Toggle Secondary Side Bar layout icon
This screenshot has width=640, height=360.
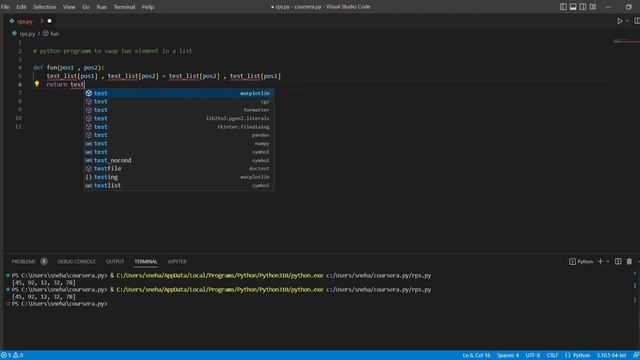[583, 7]
